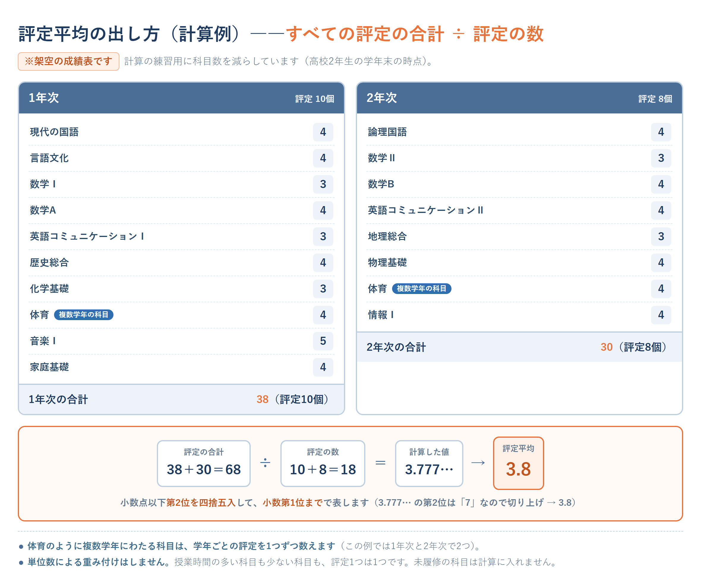Click the grade 5 box for 音楽Ⅰ
Screen dimensions: 701x588
(x=323, y=341)
